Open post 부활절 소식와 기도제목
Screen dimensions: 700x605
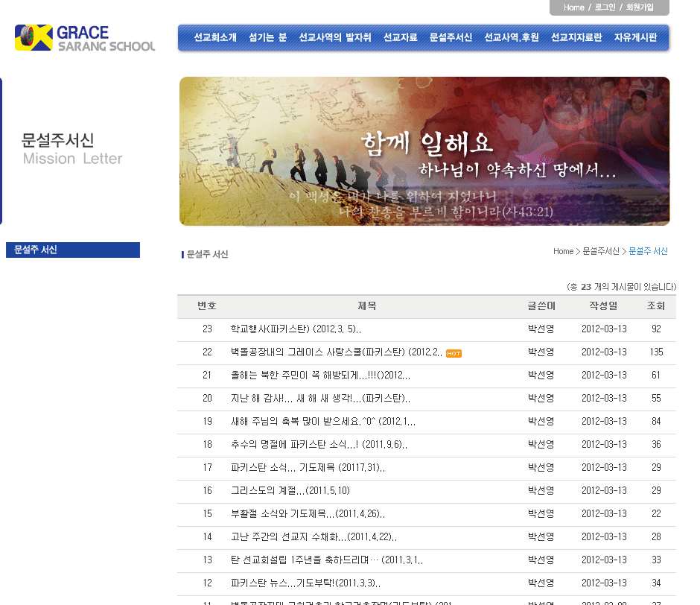[x=308, y=514]
